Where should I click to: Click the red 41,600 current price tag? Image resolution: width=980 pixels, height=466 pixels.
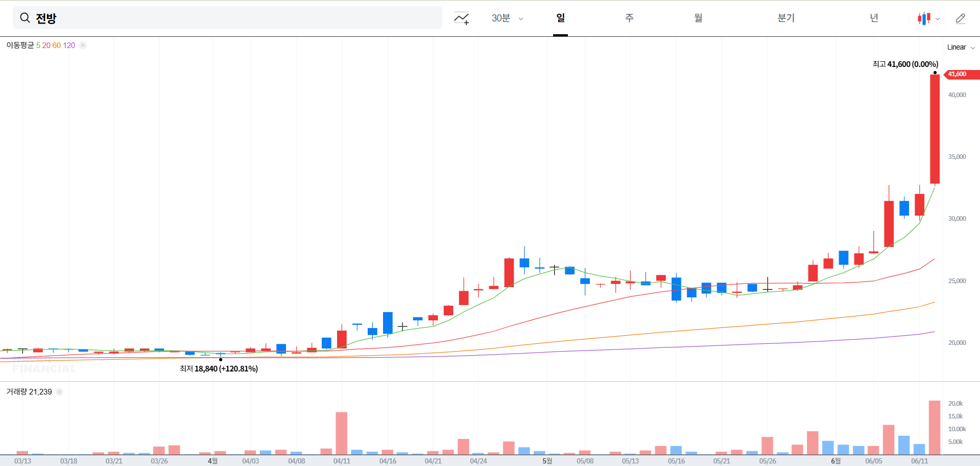(962, 74)
